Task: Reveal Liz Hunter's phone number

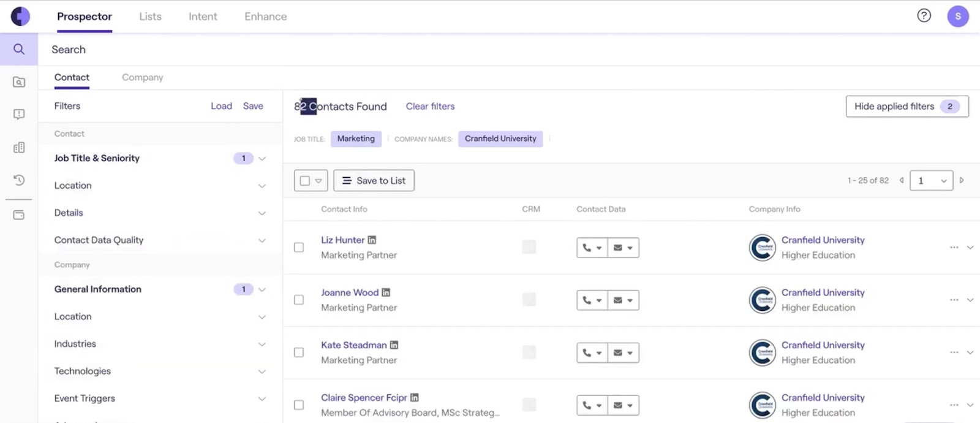Action: click(592, 248)
